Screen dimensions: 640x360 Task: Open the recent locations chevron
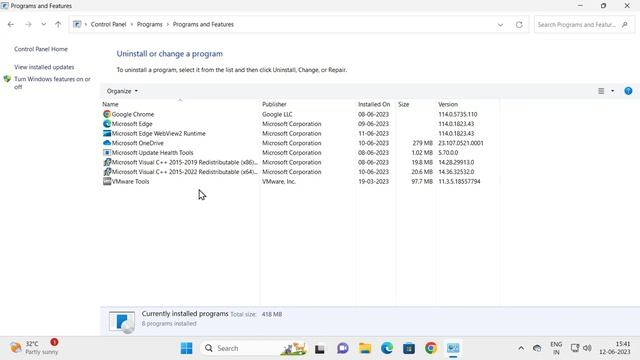point(43,24)
